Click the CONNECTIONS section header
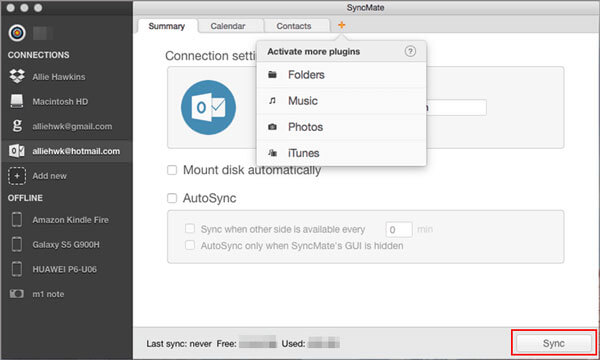Screen dimensions: 600x360 point(39,55)
